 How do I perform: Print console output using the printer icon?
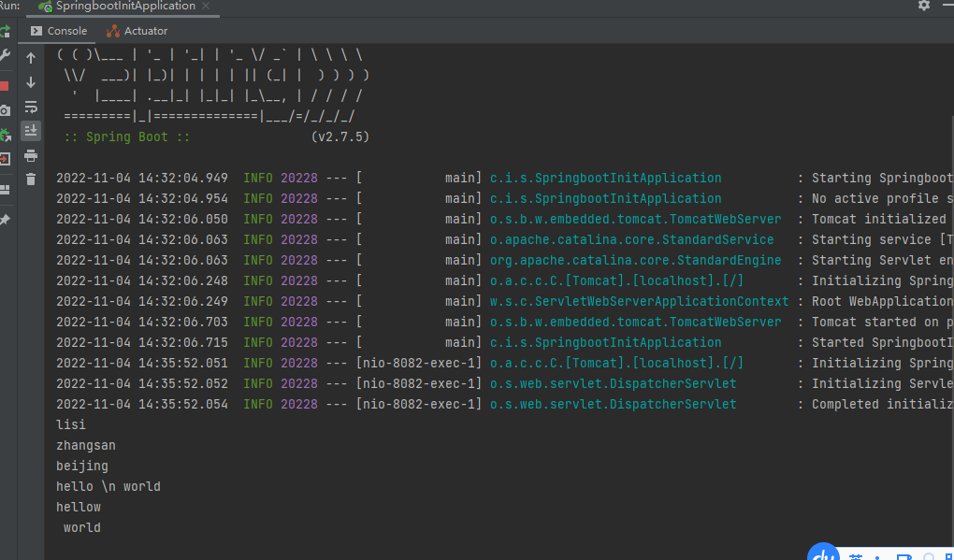[x=31, y=155]
